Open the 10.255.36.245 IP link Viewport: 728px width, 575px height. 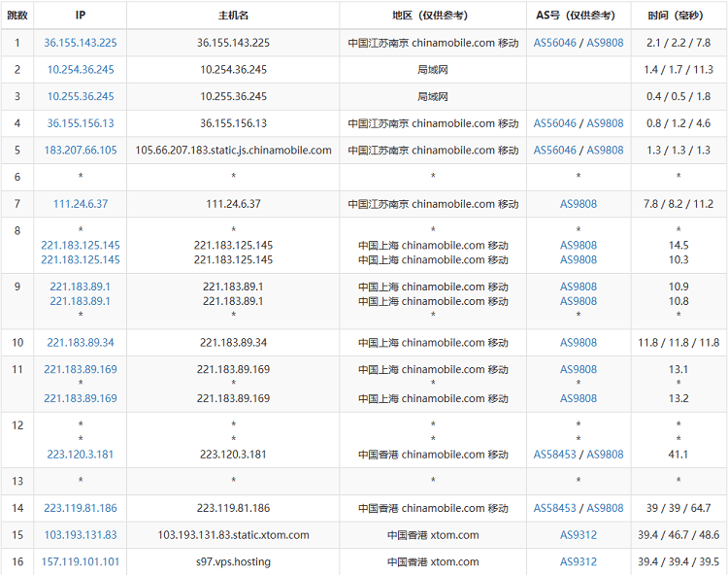[x=81, y=96]
